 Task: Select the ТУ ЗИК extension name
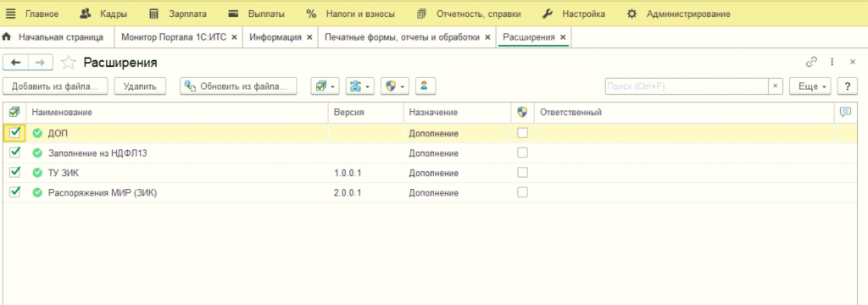pyautogui.click(x=64, y=173)
